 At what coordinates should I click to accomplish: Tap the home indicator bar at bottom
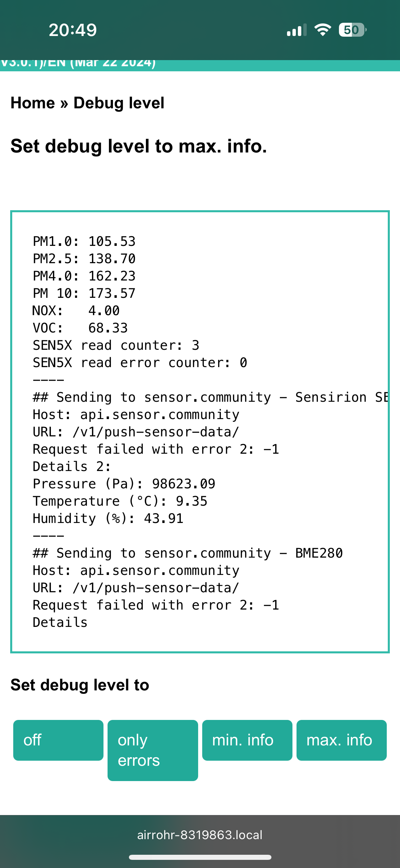200,857
